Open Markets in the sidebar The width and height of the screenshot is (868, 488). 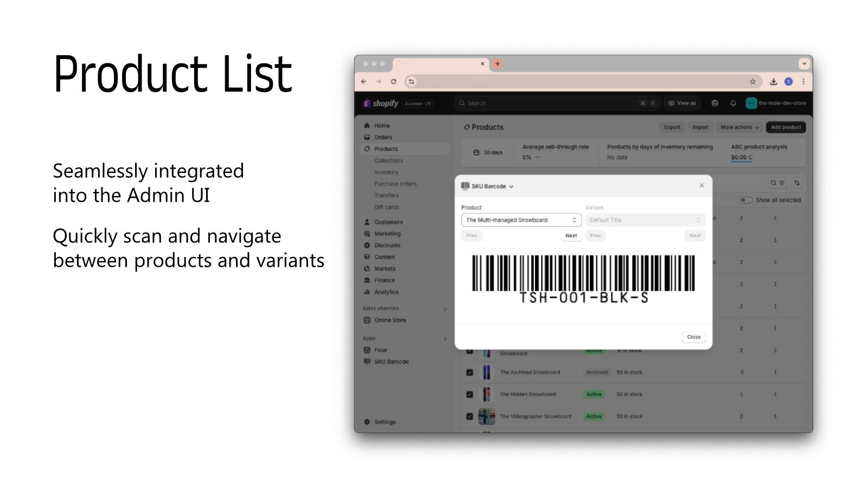[385, 269]
